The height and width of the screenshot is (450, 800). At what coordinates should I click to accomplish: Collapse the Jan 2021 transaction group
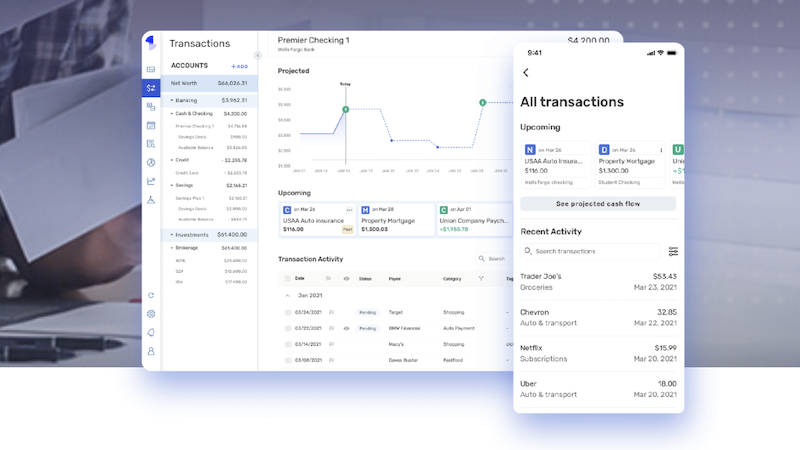point(287,295)
